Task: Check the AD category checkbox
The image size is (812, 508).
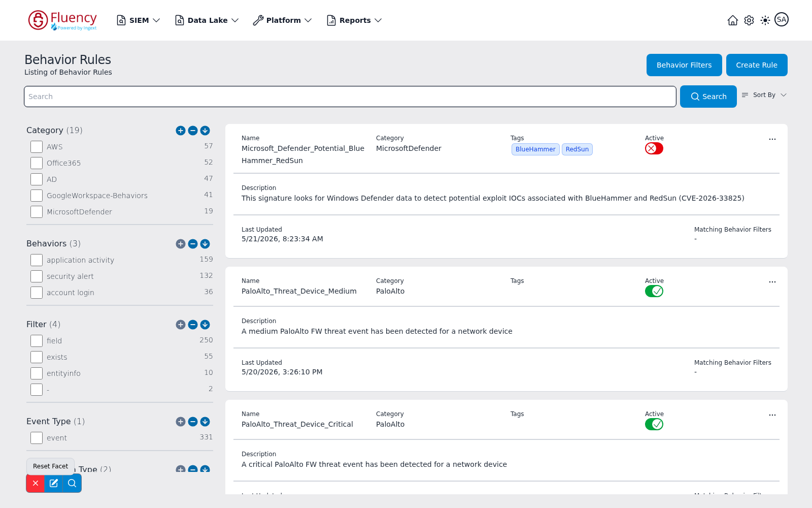Action: pyautogui.click(x=37, y=179)
